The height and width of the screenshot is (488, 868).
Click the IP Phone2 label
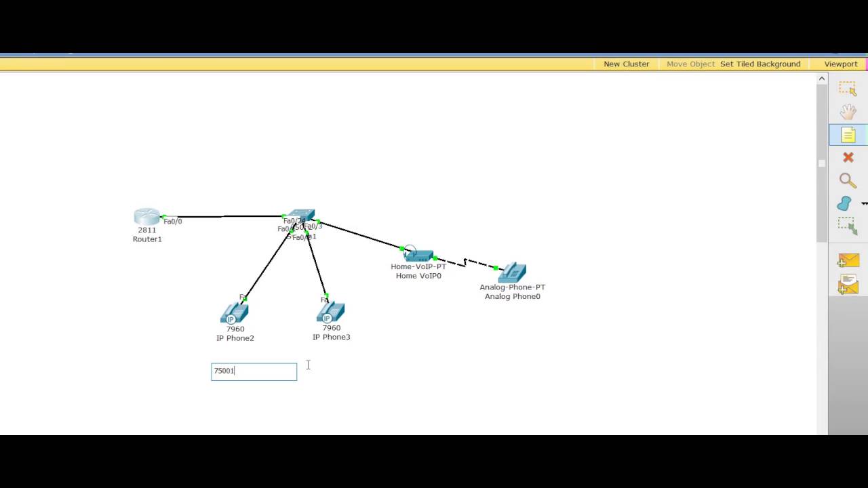(235, 338)
